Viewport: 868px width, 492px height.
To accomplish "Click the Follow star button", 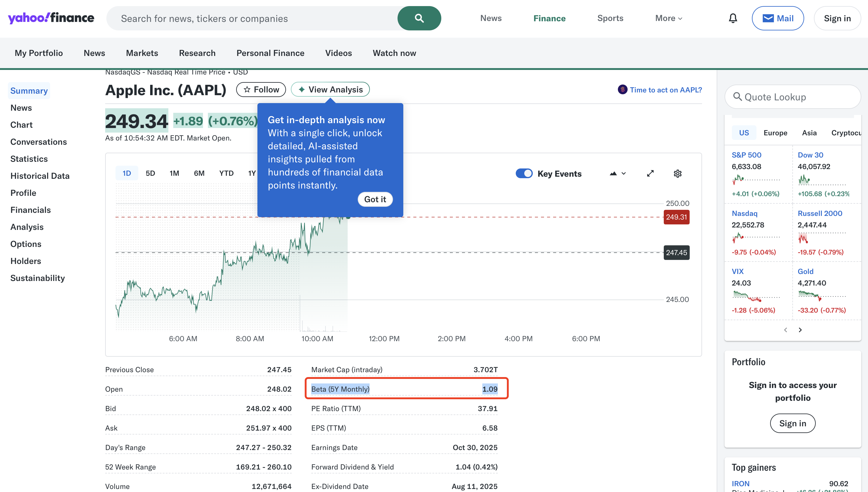I will [x=261, y=89].
